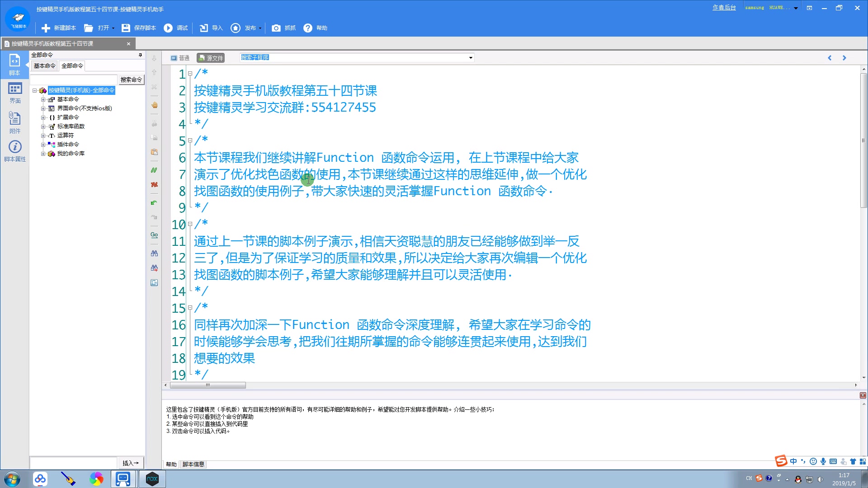The width and height of the screenshot is (868, 488).
Task: Expand the 扩展命令 tree node
Action: (43, 117)
